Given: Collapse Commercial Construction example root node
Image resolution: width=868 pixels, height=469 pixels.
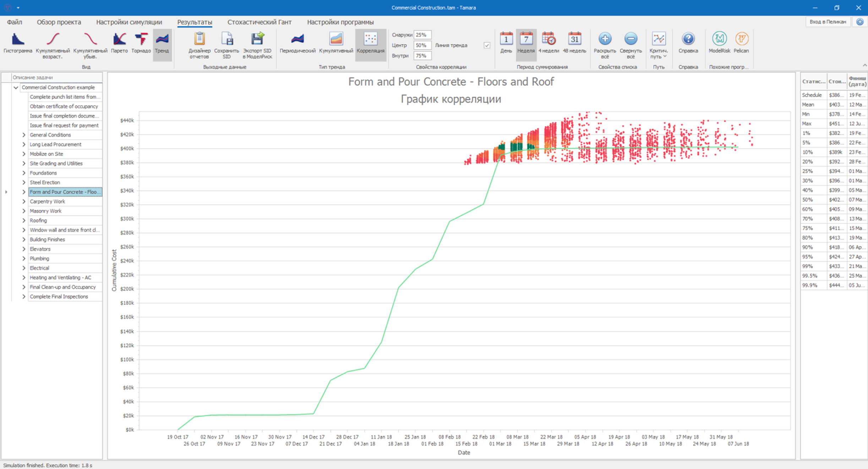Looking at the screenshot, I should tap(16, 87).
